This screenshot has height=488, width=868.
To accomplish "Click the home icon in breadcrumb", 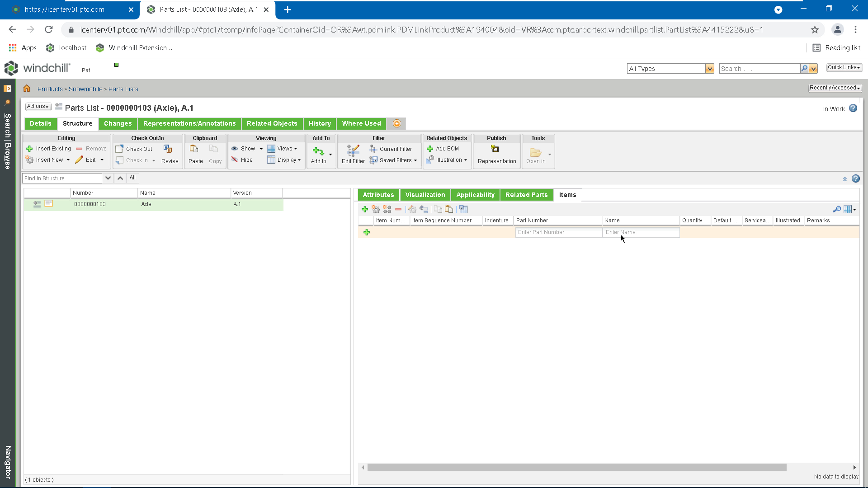I will click(x=27, y=89).
